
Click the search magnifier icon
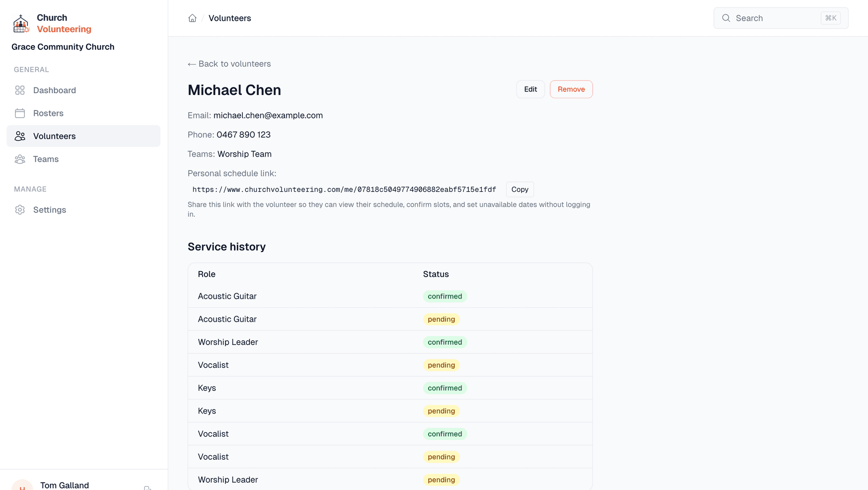click(x=726, y=18)
